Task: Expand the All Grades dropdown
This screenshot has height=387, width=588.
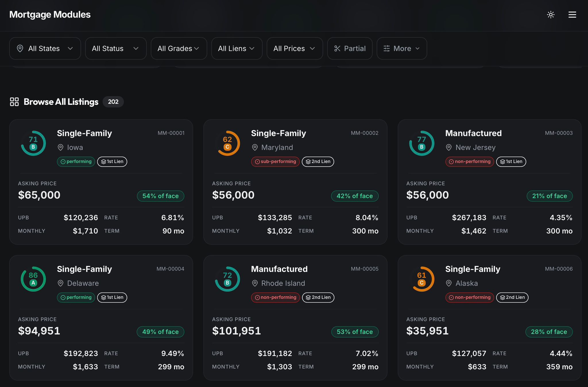Action: click(x=179, y=49)
